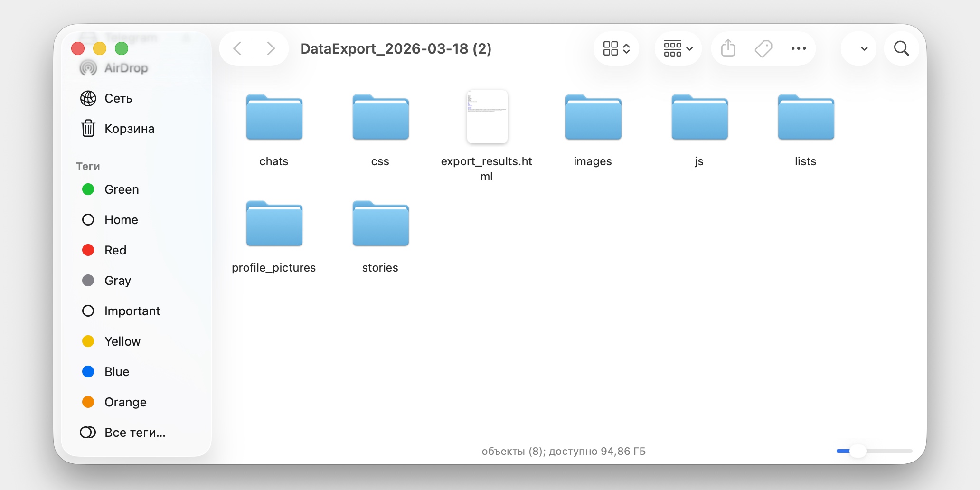Image resolution: width=980 pixels, height=490 pixels.
Task: Expand the grouping options dropdown
Action: [x=678, y=48]
